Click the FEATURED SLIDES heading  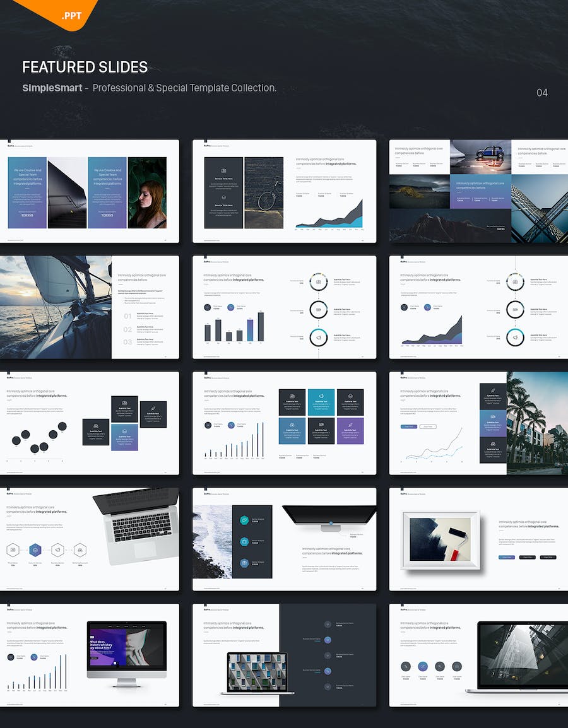click(x=85, y=67)
